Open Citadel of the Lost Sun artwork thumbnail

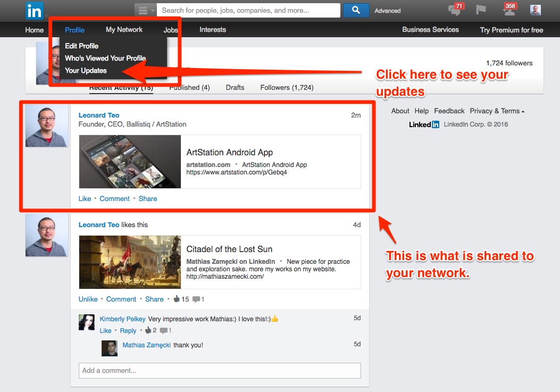[130, 262]
